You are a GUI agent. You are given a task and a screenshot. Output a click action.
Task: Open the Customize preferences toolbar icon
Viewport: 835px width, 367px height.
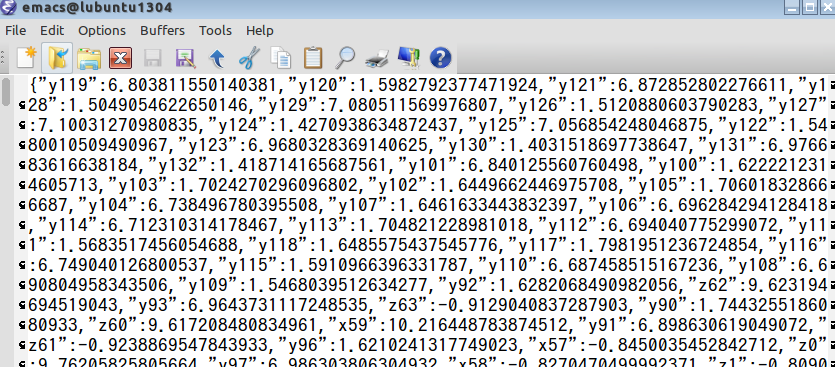[x=408, y=58]
